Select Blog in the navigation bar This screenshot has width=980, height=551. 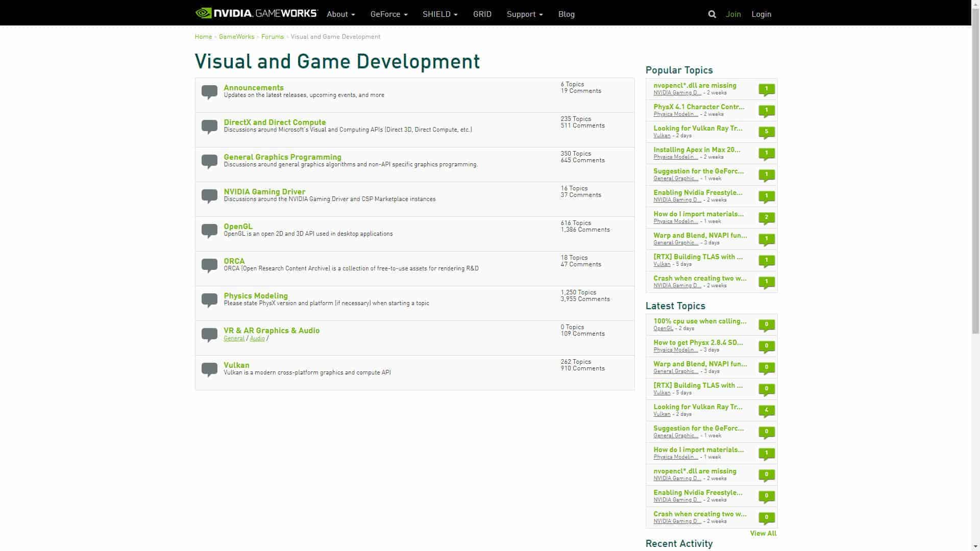pyautogui.click(x=567, y=14)
